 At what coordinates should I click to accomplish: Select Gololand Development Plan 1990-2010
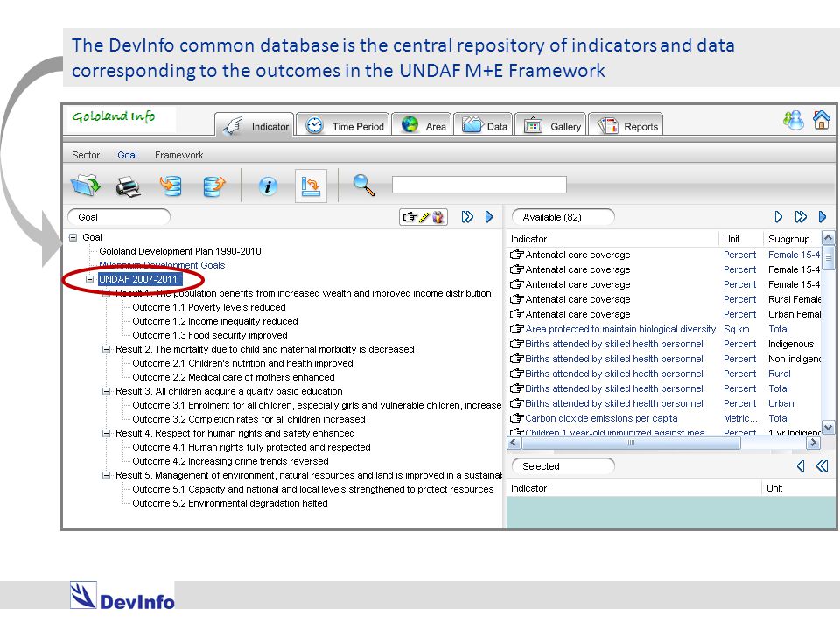[180, 251]
